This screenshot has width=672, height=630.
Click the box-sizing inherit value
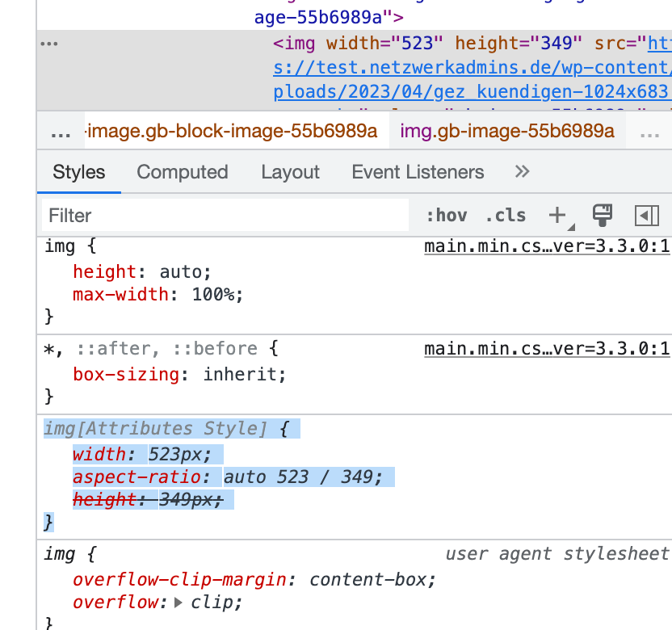click(x=240, y=375)
